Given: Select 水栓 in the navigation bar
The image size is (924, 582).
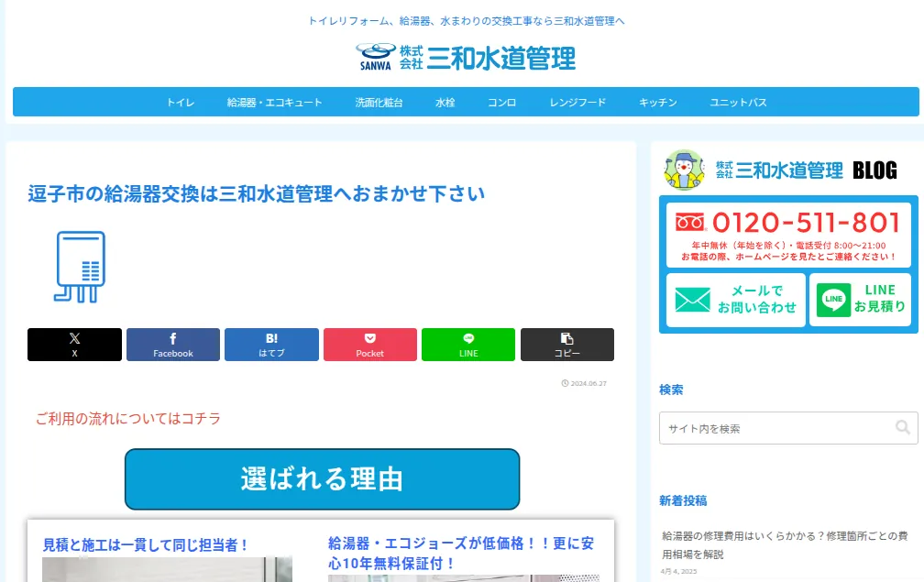Looking at the screenshot, I should click(x=445, y=103).
